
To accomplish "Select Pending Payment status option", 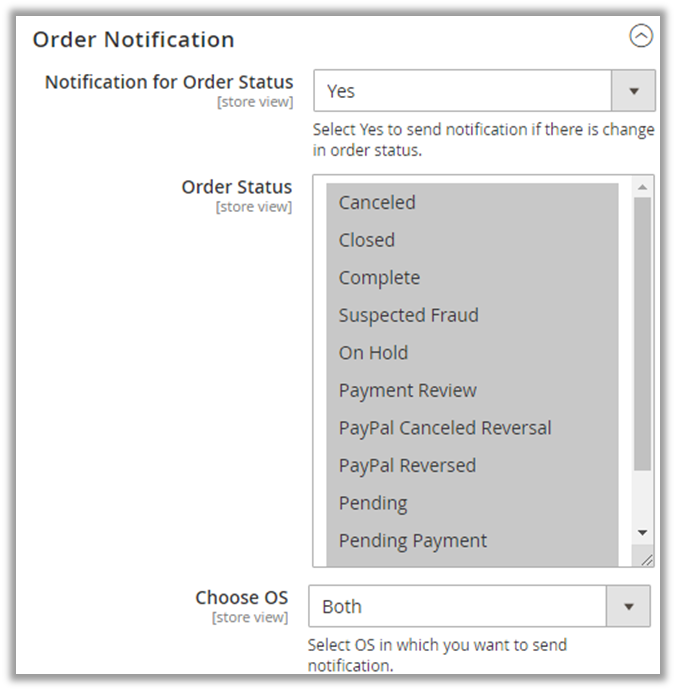I will [413, 541].
